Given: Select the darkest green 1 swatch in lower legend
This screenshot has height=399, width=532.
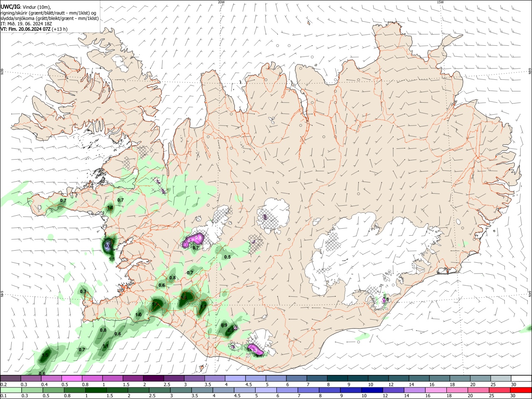Looking at the screenshot, I should [x=96, y=390].
